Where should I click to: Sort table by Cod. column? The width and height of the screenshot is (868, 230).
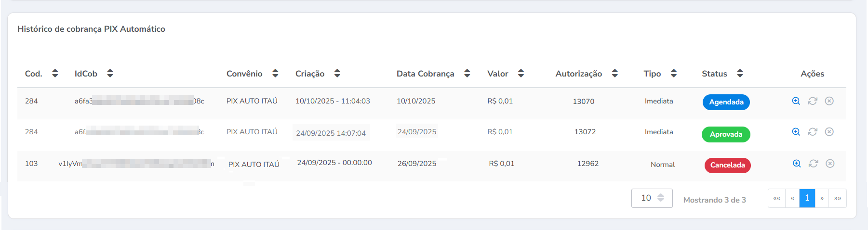click(55, 73)
